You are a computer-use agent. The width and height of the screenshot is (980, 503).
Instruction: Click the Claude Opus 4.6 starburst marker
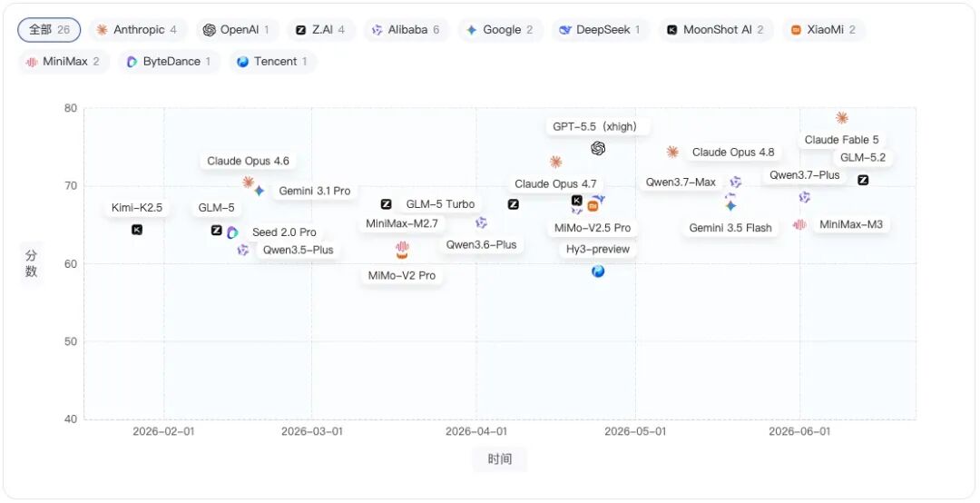coord(248,182)
